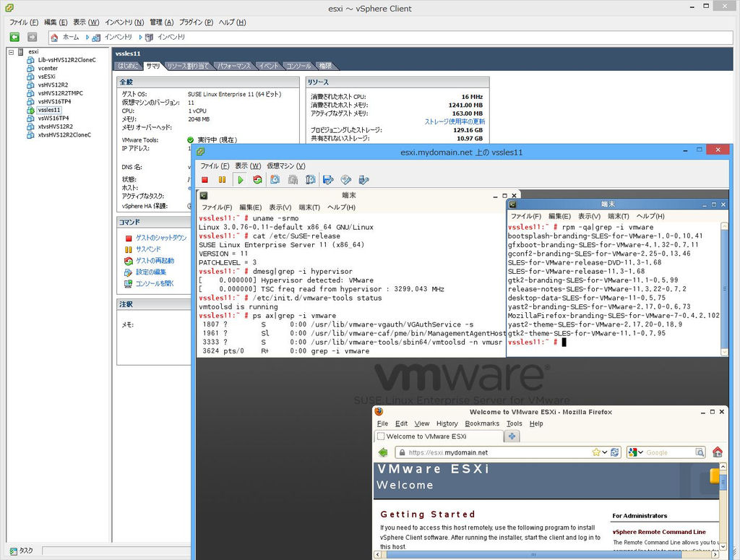The image size is (740, 560).
Task: Open a new Firefox tab with plus icon
Action: (512, 436)
